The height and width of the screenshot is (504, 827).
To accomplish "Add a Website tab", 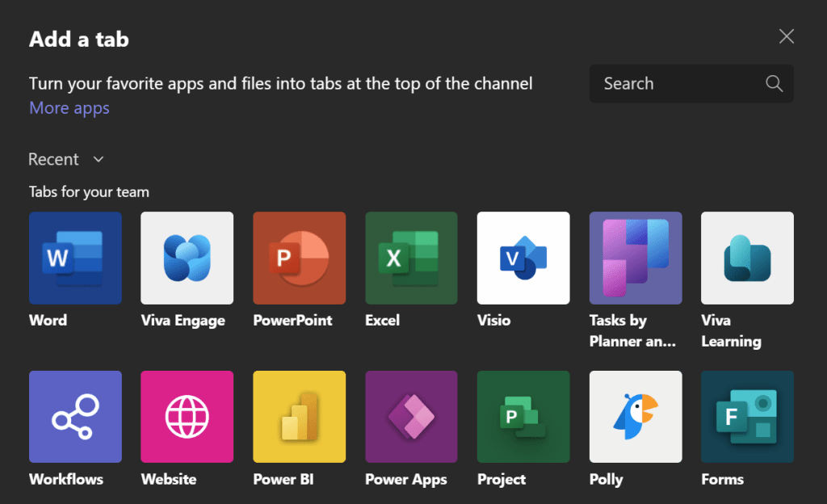I will pyautogui.click(x=187, y=417).
